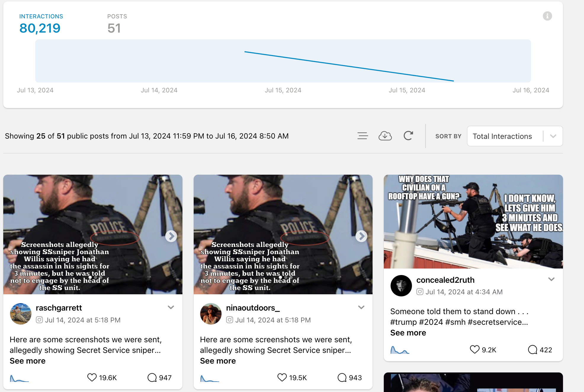Viewport: 584px width, 392px height.
Task: Expand options chevron on concealed2ruth post
Action: point(551,279)
